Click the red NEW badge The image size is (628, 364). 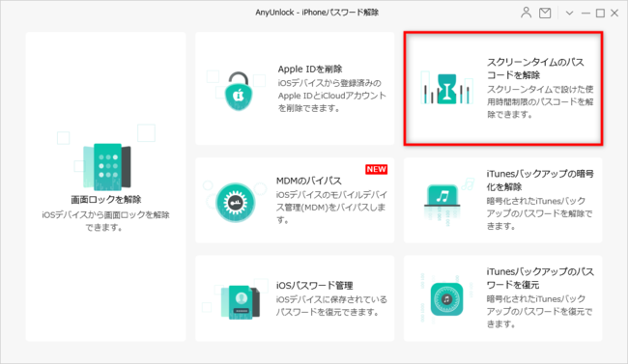376,169
